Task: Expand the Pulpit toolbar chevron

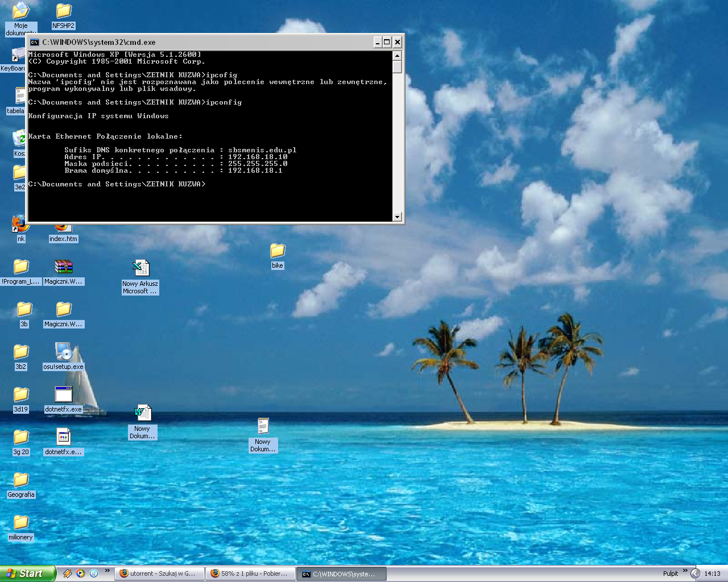Action: click(x=685, y=571)
